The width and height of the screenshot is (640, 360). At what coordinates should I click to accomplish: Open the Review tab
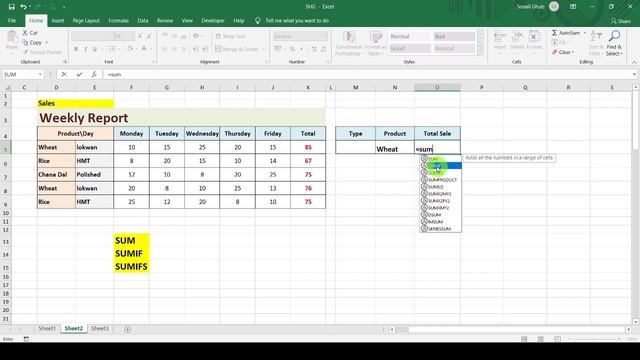coord(165,20)
